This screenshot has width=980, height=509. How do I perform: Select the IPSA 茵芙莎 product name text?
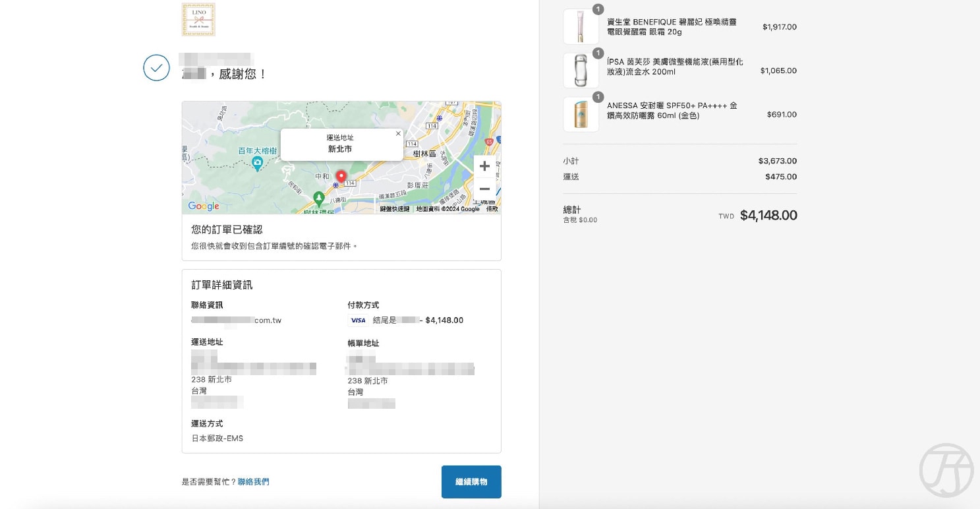[x=675, y=67]
